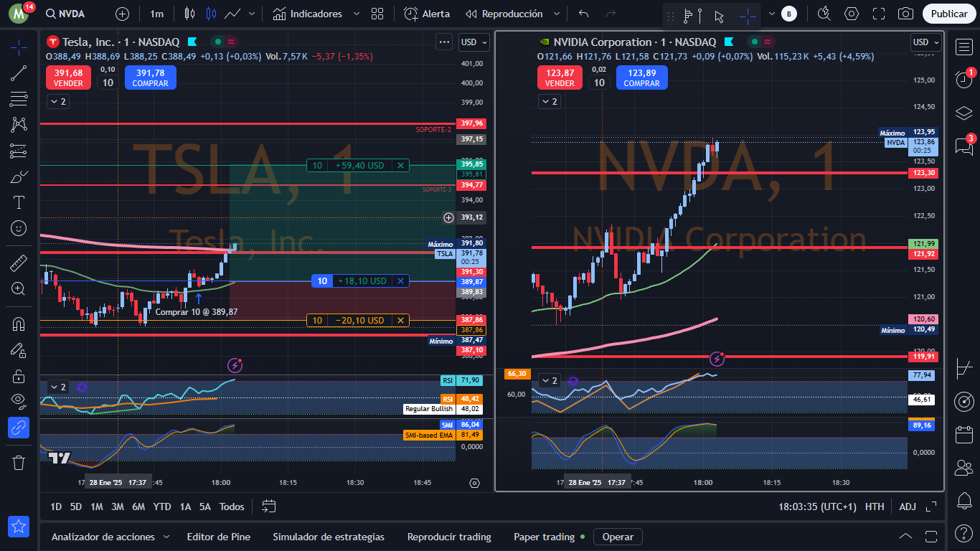Open the Alerts panel in right sidebar

(x=964, y=79)
